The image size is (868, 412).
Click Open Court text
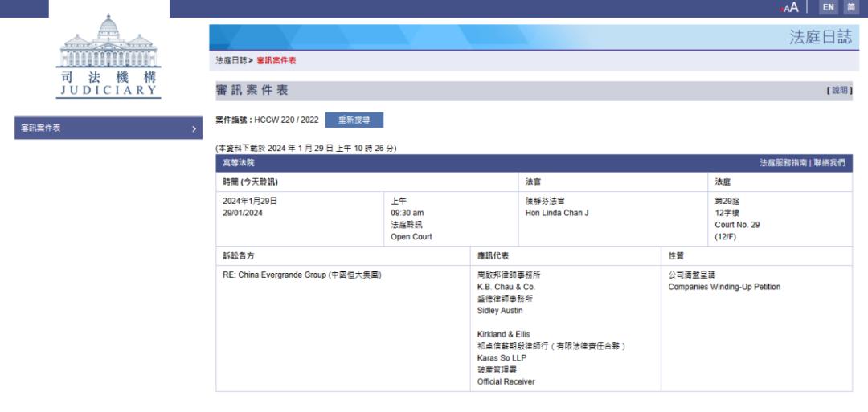coord(411,237)
